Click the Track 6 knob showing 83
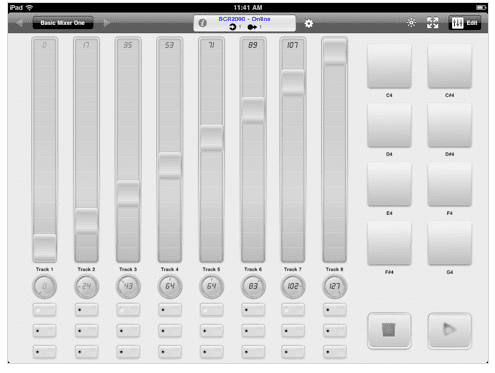495x373 pixels. point(253,286)
